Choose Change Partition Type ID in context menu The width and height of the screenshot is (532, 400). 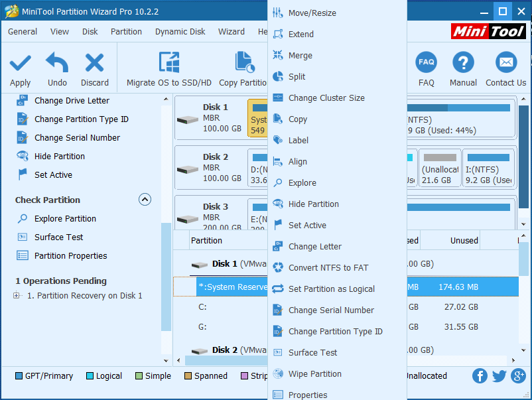(x=337, y=332)
